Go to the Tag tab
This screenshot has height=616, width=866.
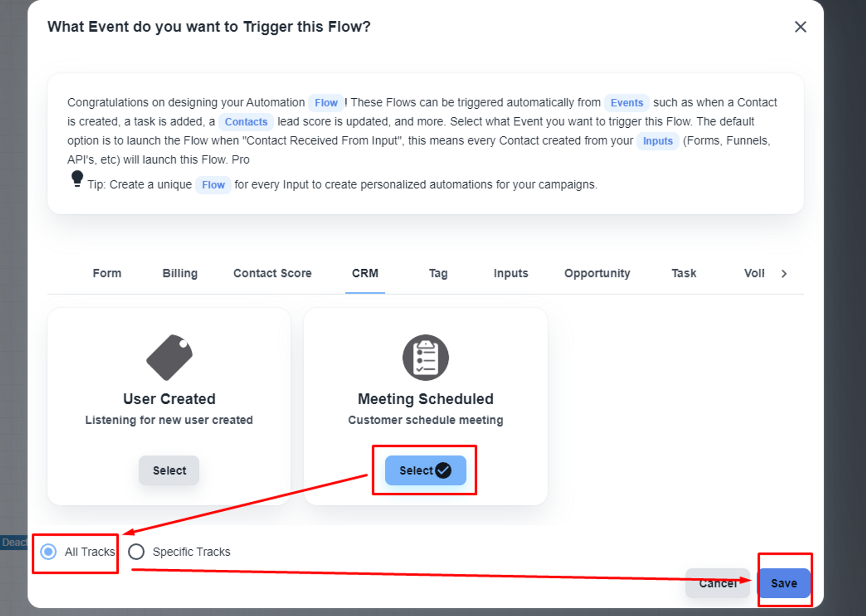(438, 273)
